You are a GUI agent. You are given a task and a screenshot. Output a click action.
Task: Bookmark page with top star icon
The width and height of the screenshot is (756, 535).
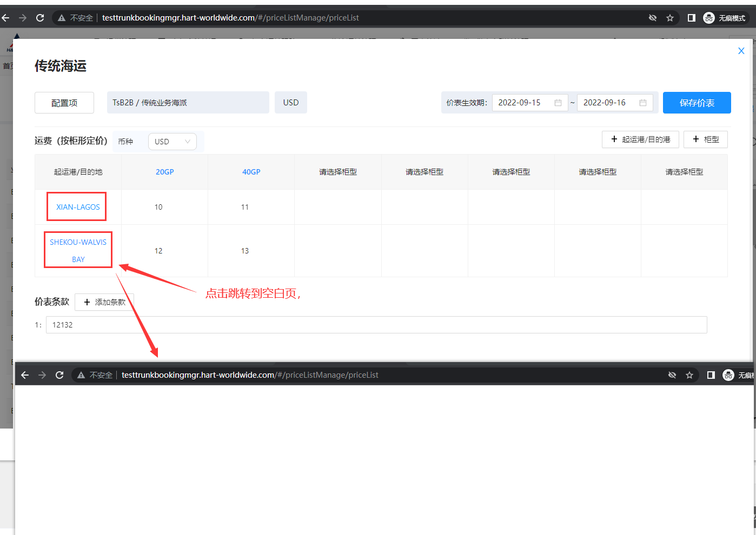pos(670,18)
